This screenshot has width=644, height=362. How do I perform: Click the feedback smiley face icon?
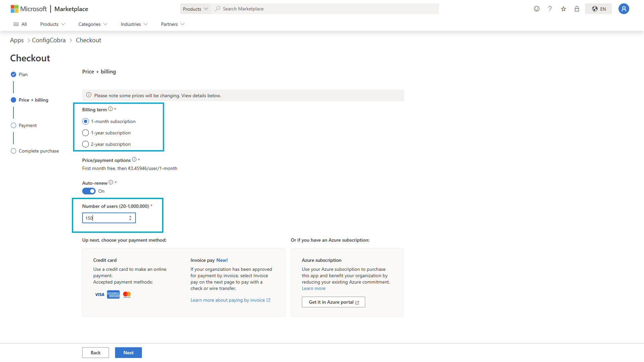[537, 9]
